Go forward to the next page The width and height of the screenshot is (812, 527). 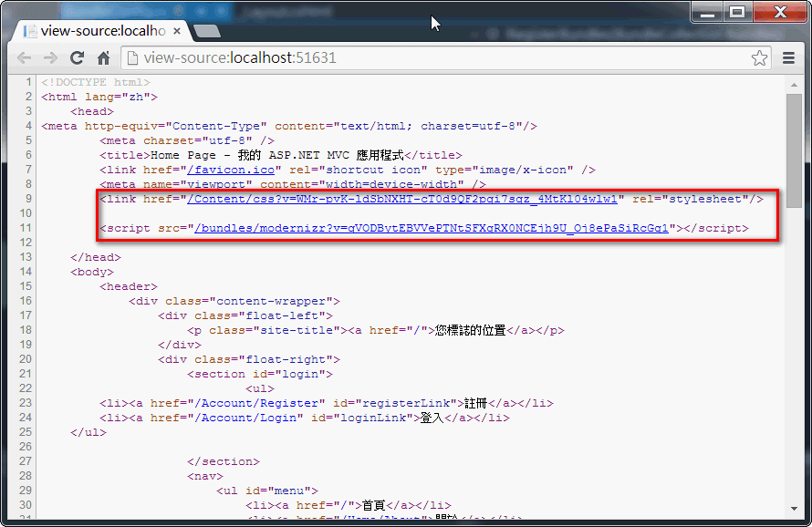(50, 58)
